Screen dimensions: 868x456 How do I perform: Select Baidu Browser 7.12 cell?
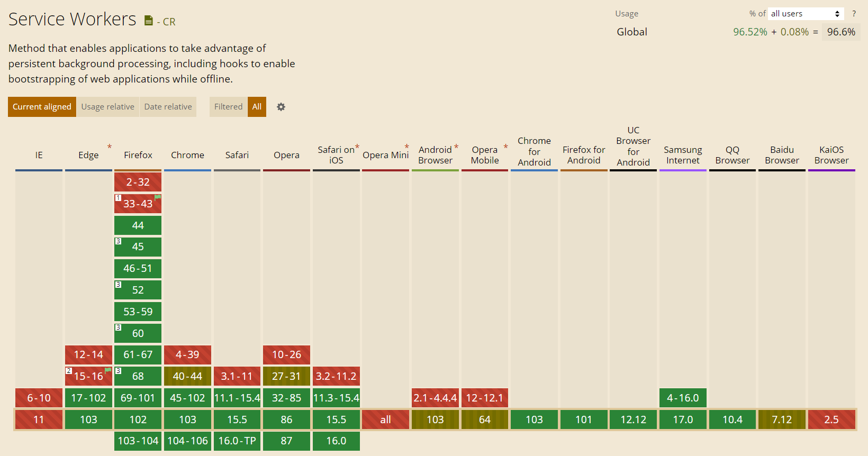(x=782, y=419)
